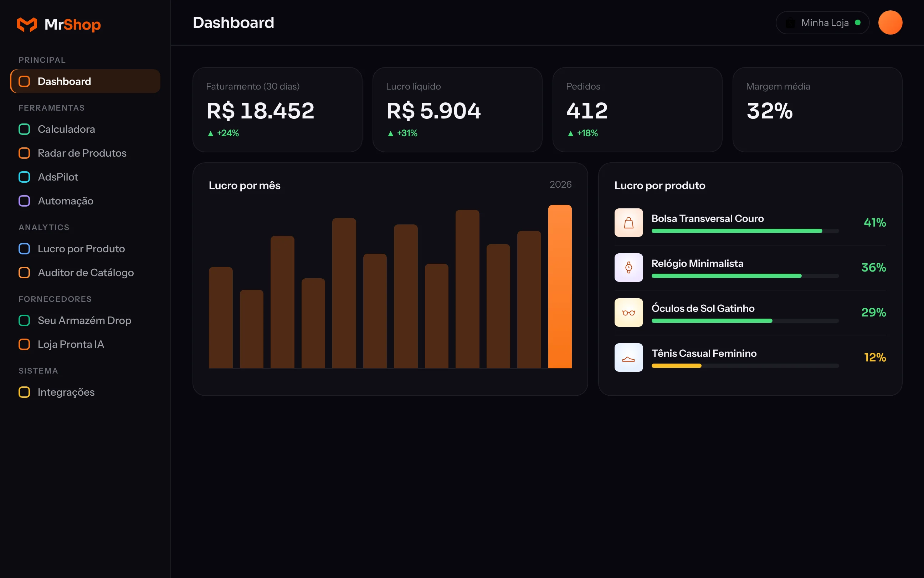Open the AdsPilot menu item
This screenshot has width=924, height=578.
85,177
